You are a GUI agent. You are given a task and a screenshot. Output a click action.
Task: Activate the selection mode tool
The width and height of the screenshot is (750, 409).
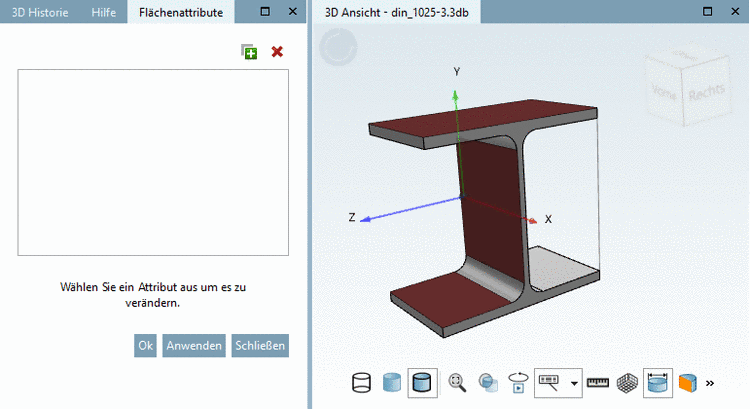[x=549, y=383]
